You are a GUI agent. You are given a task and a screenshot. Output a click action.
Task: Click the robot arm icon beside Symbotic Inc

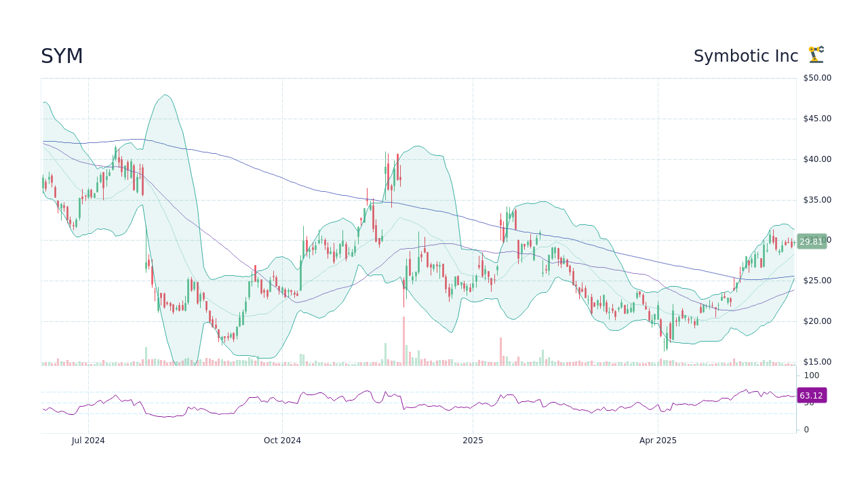816,55
